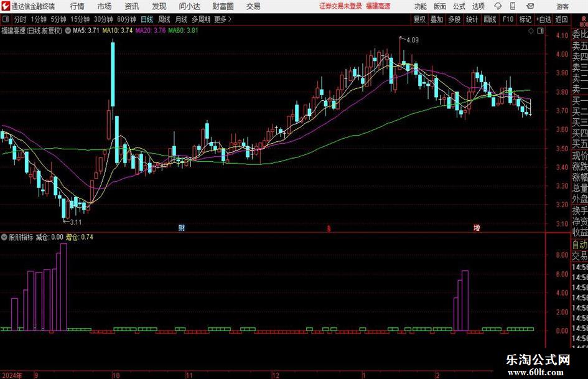Expand the 福建高速 main chart indicator dropdown
588x379 pixels.
(68, 30)
